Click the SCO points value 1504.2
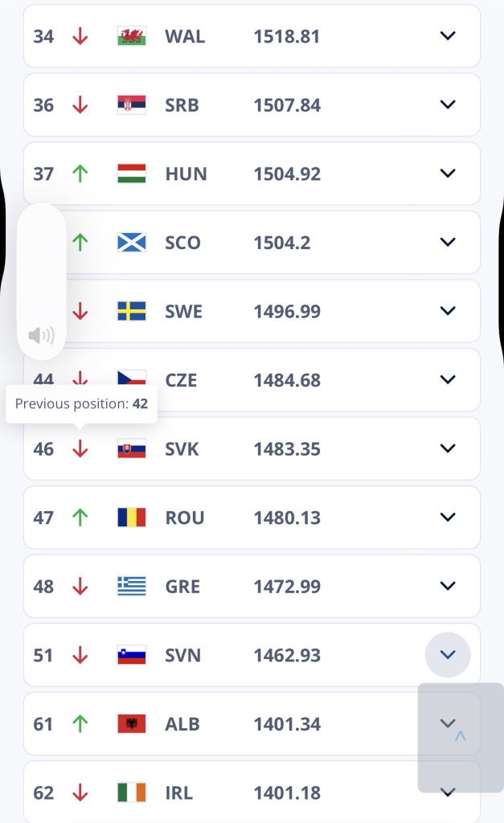Screen dimensions: 504x823 (282, 243)
